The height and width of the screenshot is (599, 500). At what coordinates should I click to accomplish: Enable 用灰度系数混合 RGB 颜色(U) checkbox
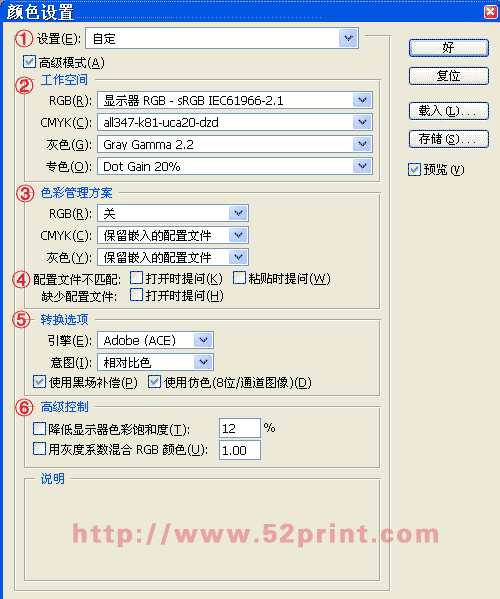39,448
